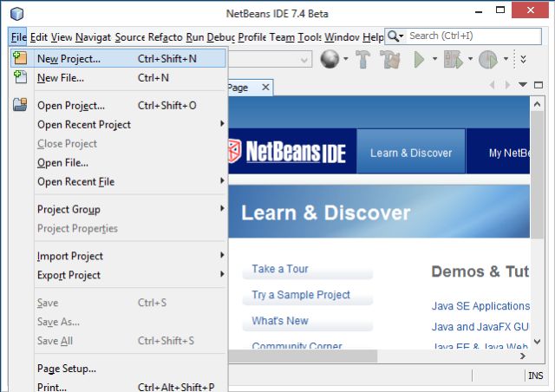Click the vertical scrollbar down arrow
Screen dimensions: 555x392
[537, 342]
